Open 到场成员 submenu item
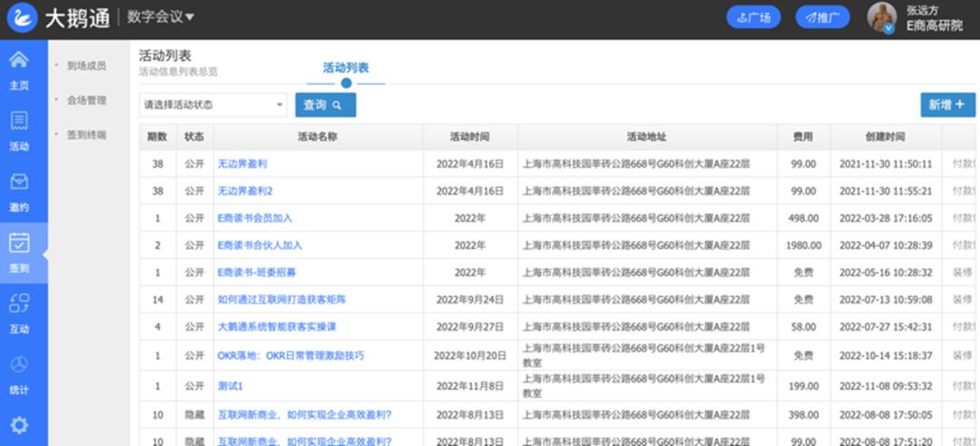 (x=87, y=65)
